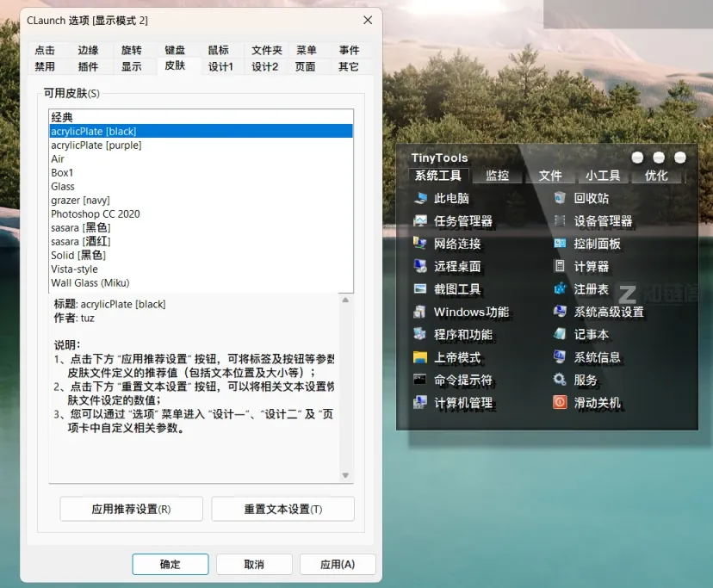Click description scrollbar up arrow

345,300
